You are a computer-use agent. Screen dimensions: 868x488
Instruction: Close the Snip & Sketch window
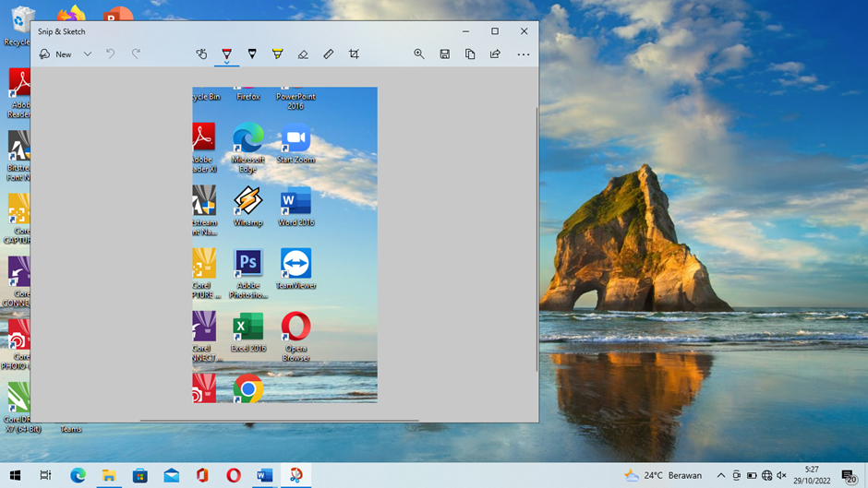coord(524,31)
